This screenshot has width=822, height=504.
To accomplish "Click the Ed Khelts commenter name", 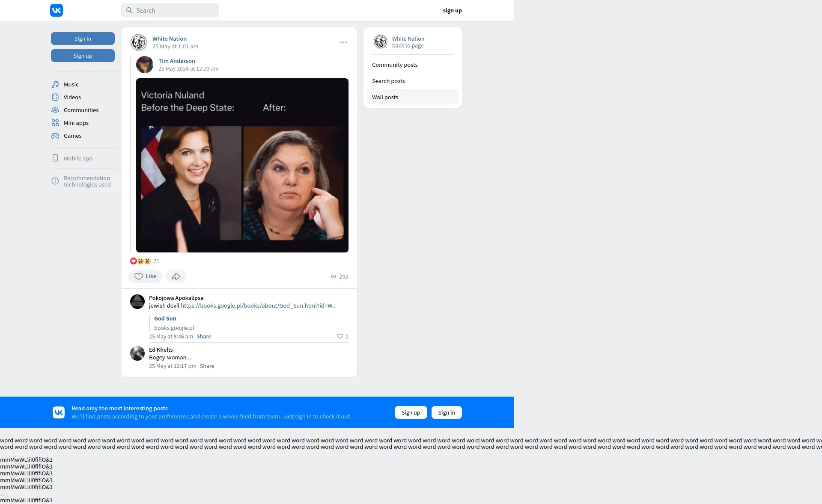I will 161,350.
